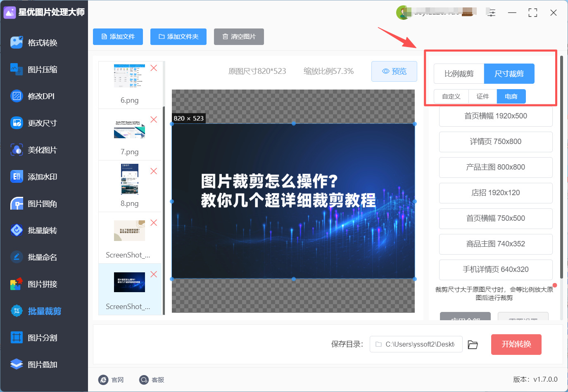Contact support via the 客服 link

point(152,380)
